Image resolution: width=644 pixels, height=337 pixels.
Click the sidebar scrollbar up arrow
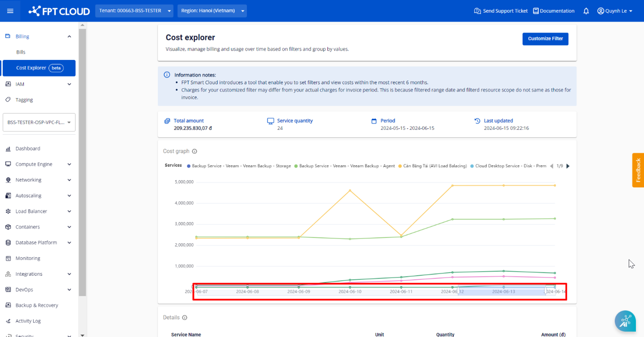(x=82, y=25)
